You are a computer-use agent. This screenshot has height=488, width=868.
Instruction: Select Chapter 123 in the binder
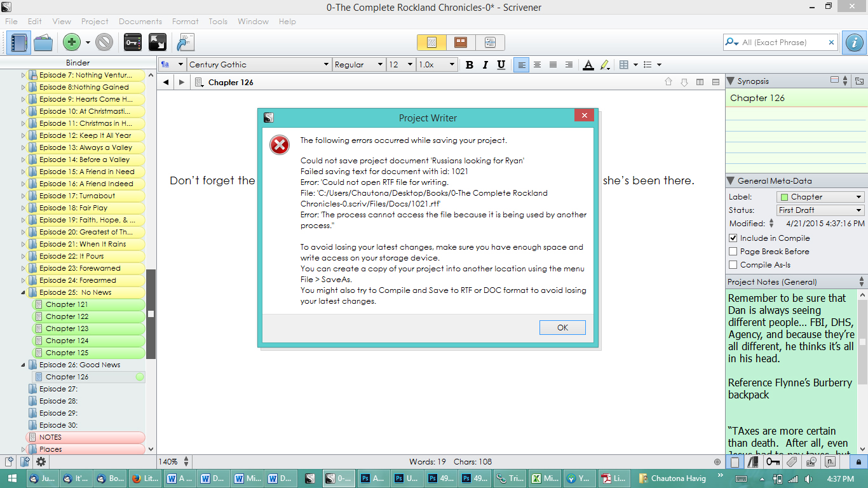(x=88, y=329)
